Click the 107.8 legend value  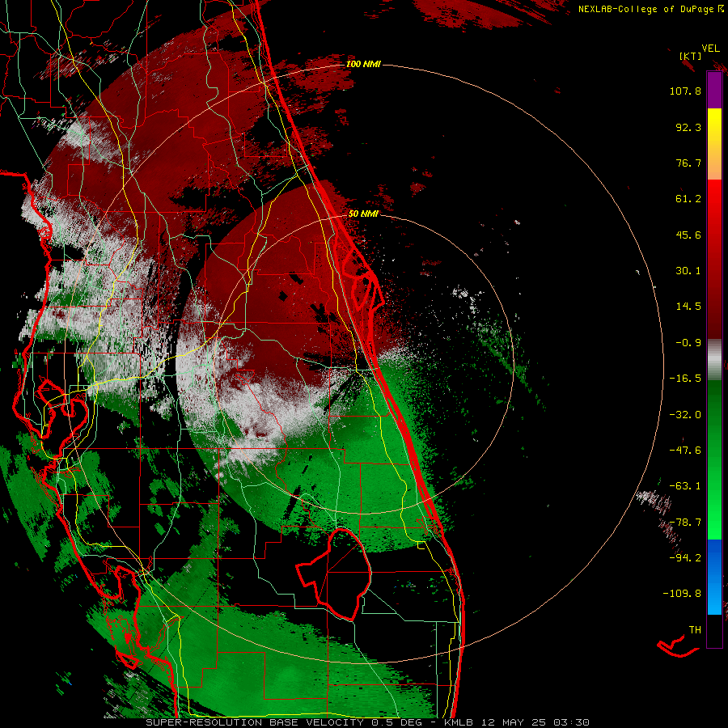[685, 91]
